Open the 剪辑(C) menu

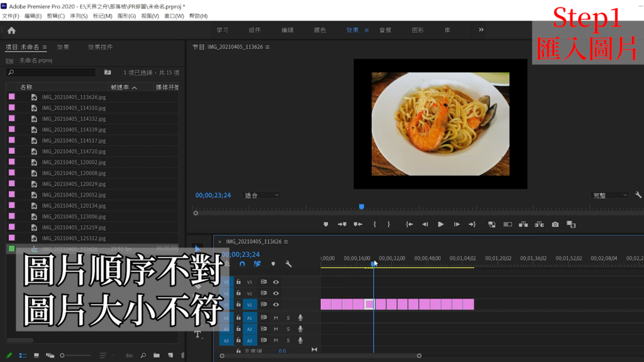(56, 16)
